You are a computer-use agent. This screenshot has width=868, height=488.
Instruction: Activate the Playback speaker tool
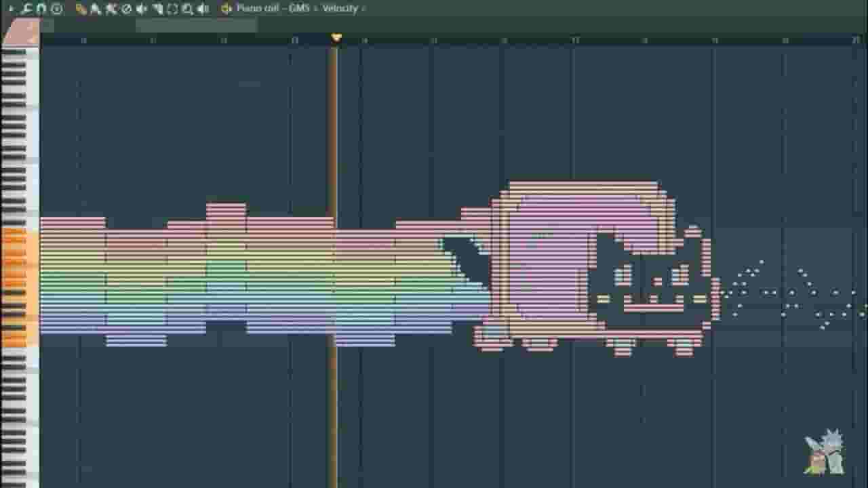(203, 9)
